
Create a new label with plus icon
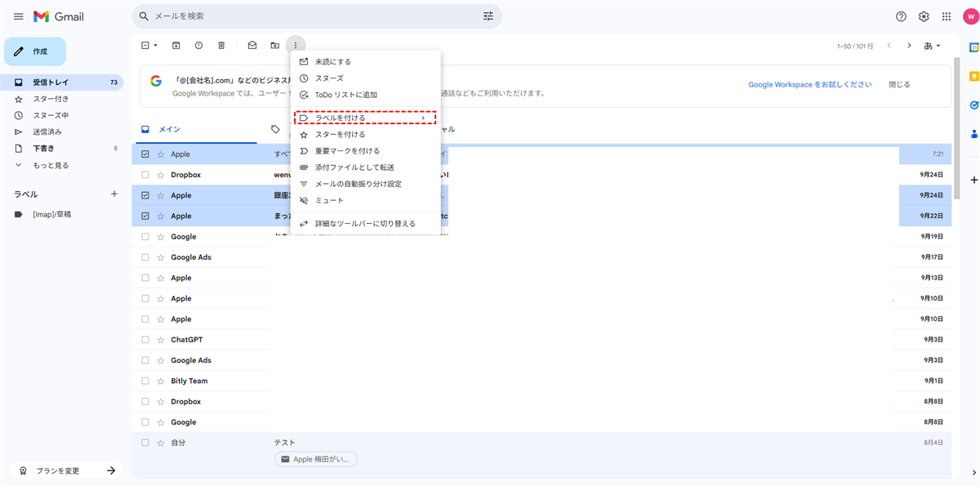[114, 194]
